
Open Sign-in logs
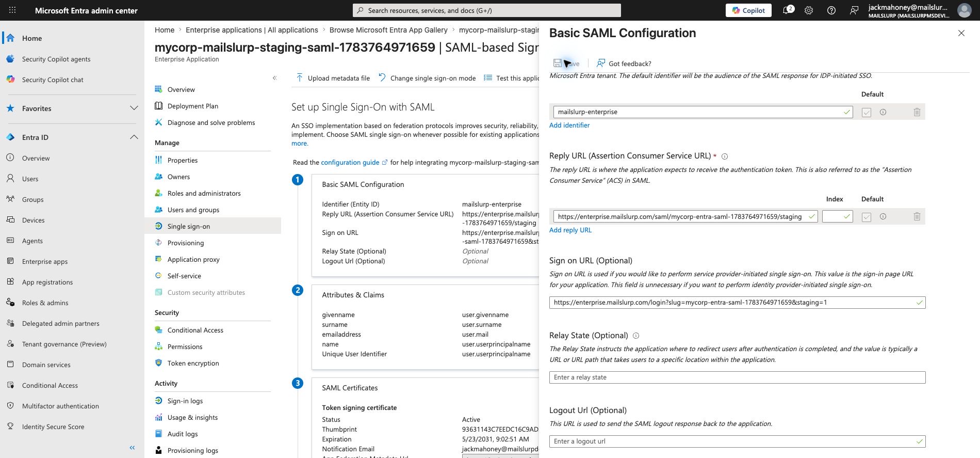click(x=185, y=401)
